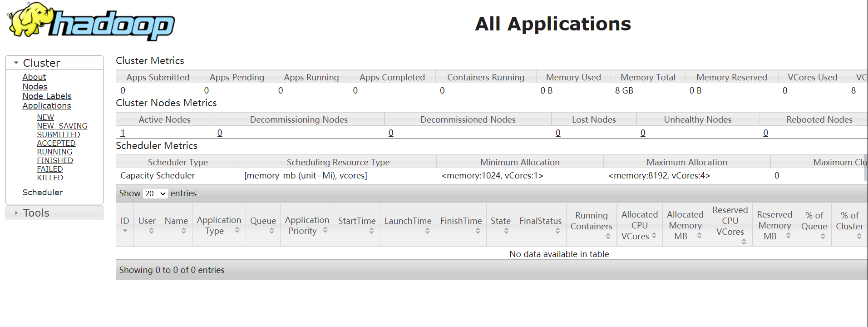Click 'No data available in table' message

(559, 254)
